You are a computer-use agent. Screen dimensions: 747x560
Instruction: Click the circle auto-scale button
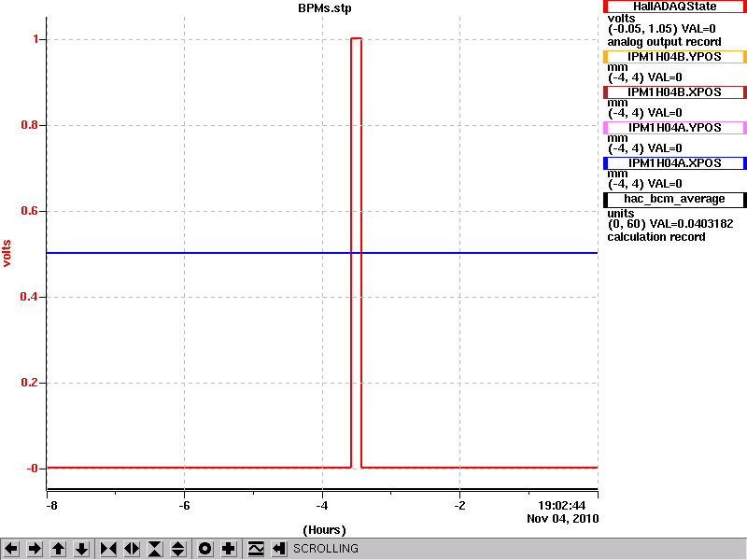coord(205,549)
